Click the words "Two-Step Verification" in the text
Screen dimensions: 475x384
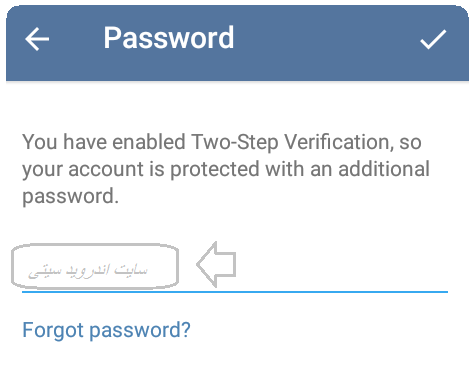point(290,142)
